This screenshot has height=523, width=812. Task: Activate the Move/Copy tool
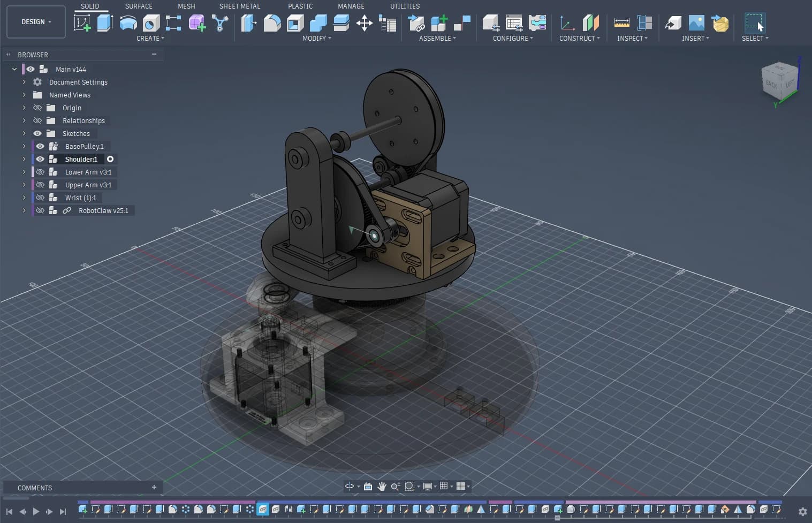(364, 23)
